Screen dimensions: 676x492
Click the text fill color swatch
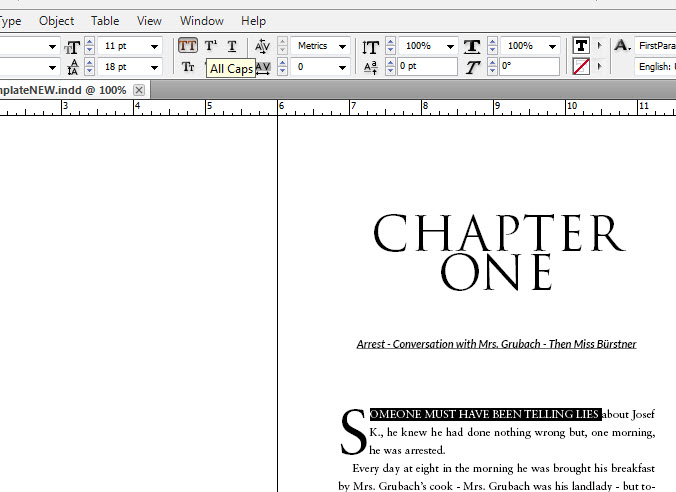click(581, 46)
